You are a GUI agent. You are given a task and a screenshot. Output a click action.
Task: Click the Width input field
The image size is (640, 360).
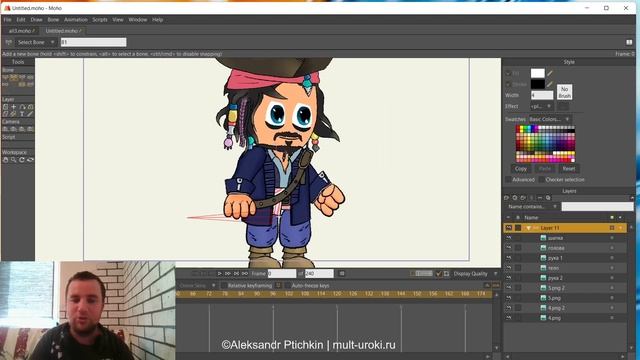[542, 95]
